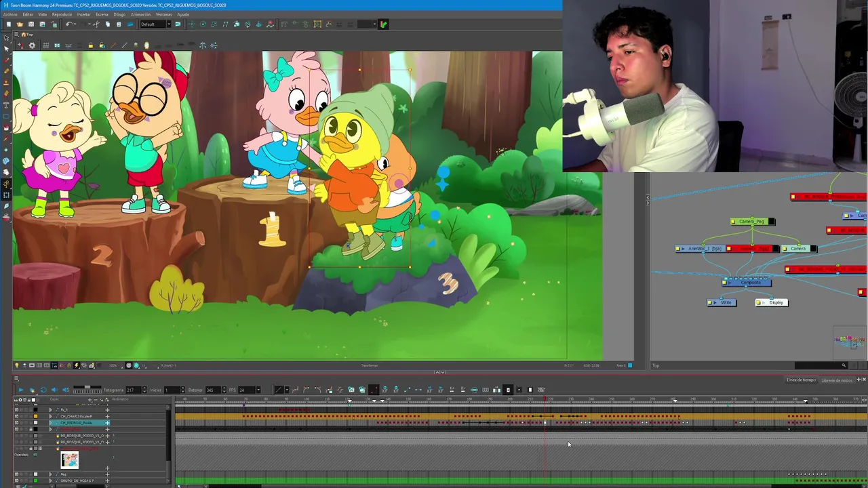
Task: Click the Top home icon above camera view
Action: 24,35
